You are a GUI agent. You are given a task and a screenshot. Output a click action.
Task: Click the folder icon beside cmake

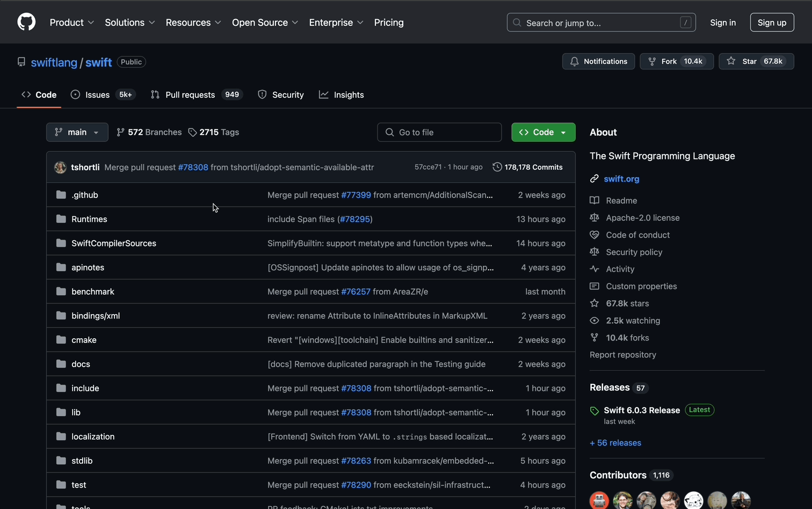[x=61, y=339]
